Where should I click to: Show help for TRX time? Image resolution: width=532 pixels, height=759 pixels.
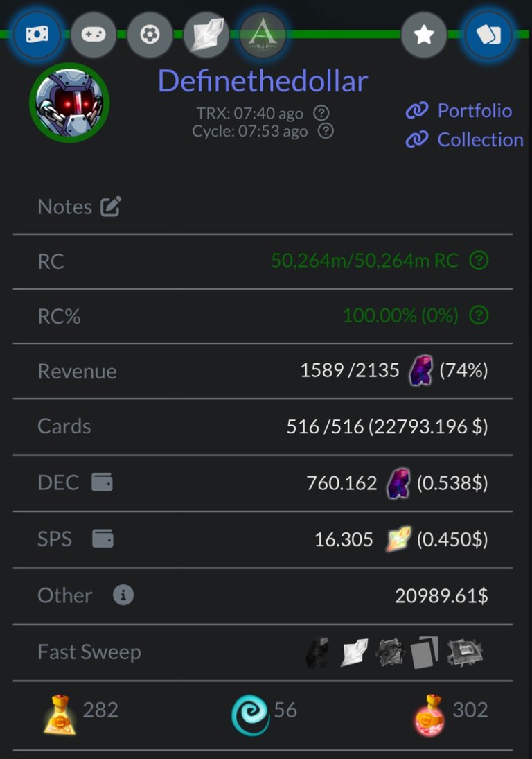321,113
